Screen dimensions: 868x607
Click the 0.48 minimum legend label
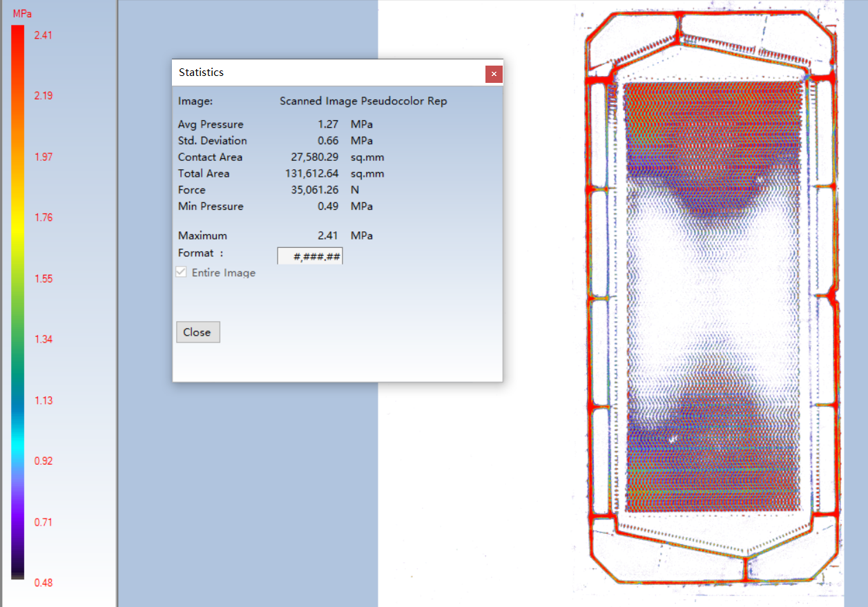point(44,583)
